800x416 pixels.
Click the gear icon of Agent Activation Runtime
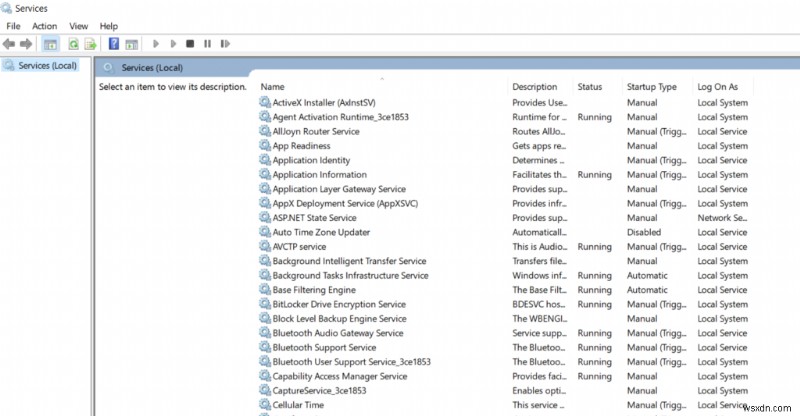pyautogui.click(x=265, y=116)
